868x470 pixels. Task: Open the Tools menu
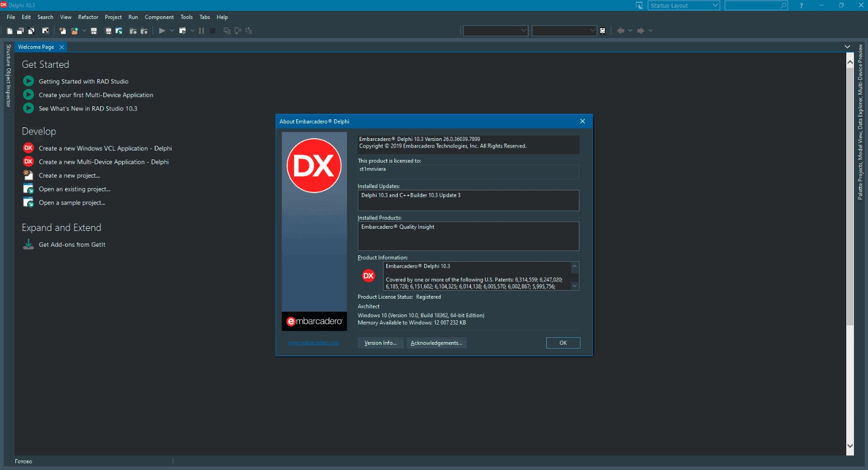click(187, 17)
